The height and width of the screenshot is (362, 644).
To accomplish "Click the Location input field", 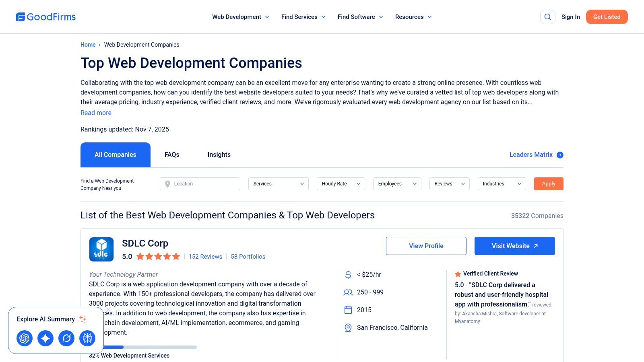I will [x=200, y=184].
